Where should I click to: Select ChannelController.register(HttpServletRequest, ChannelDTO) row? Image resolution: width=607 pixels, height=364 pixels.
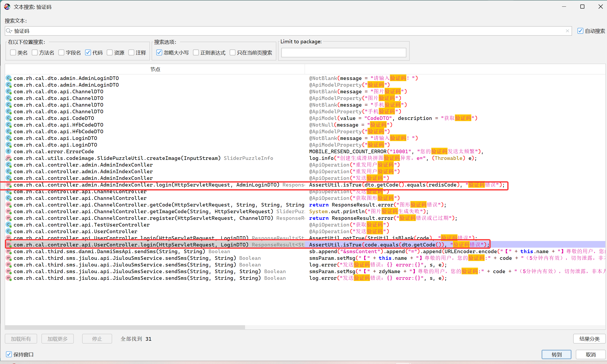pos(305,218)
